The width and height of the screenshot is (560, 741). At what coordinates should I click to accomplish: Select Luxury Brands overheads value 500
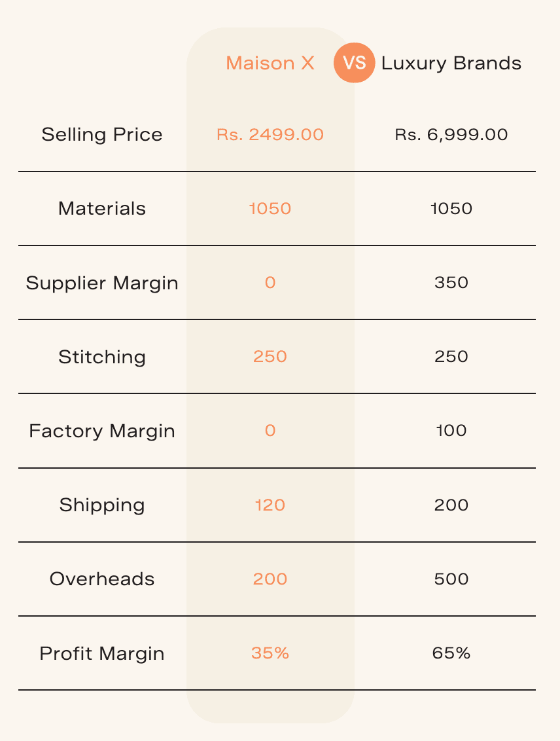click(451, 579)
